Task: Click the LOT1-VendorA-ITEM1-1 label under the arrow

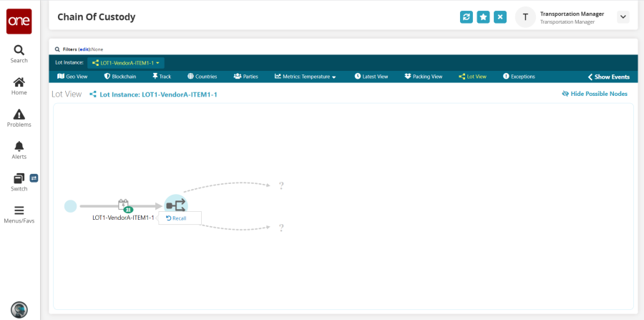Action: (x=123, y=218)
